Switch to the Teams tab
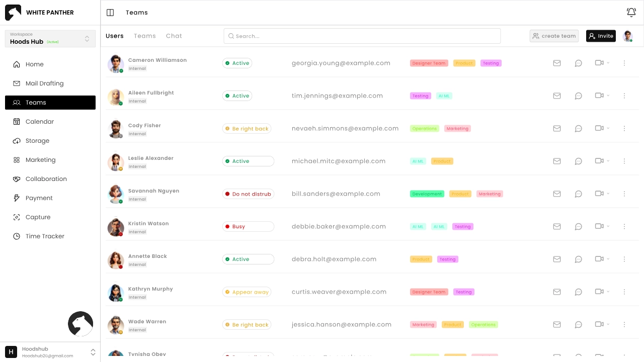This screenshot has width=644, height=362. (144, 36)
